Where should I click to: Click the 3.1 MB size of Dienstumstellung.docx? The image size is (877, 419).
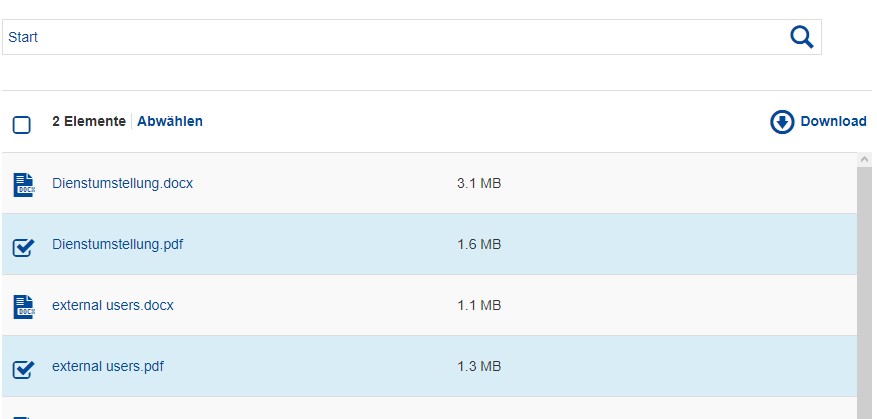point(479,184)
